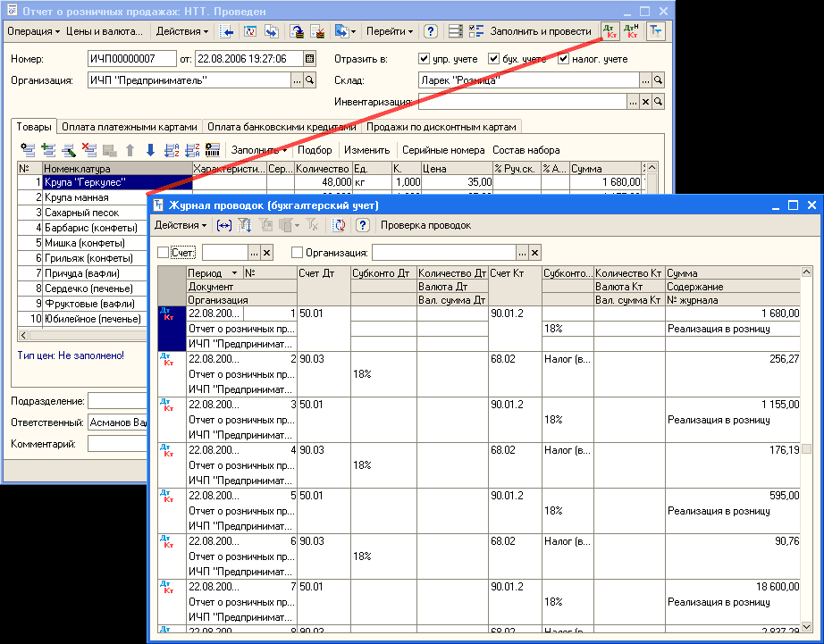The height and width of the screenshot is (644, 824).
Task: Open the Действия dropdown in the sales report window
Action: pos(182,31)
